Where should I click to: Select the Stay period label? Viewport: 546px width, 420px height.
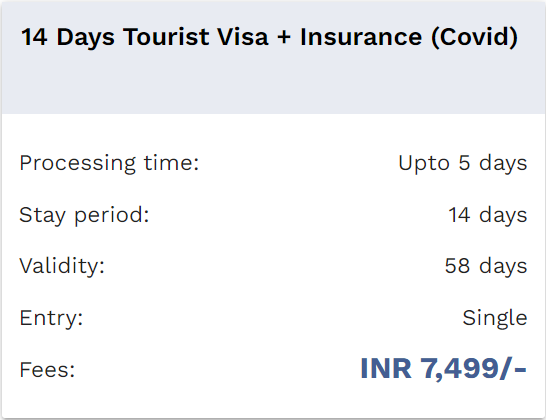click(84, 215)
